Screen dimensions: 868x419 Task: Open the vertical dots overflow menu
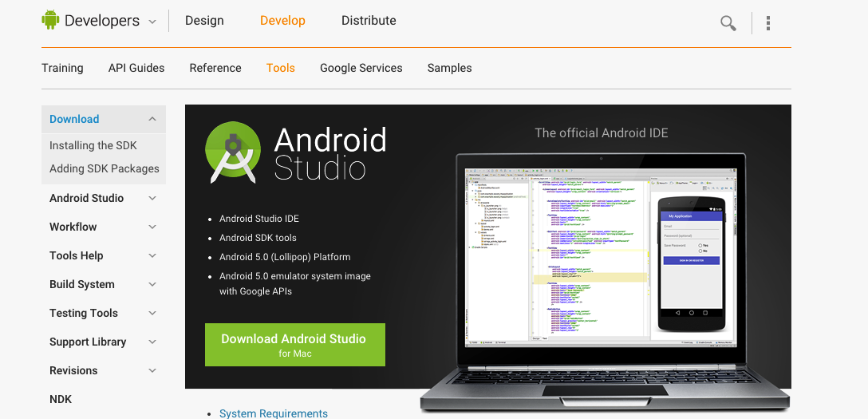767,22
